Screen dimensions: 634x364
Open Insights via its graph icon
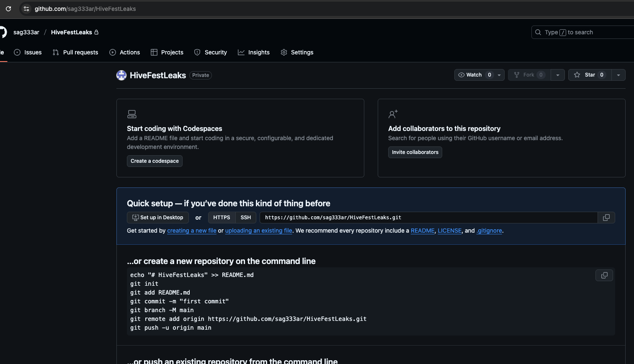pyautogui.click(x=241, y=52)
